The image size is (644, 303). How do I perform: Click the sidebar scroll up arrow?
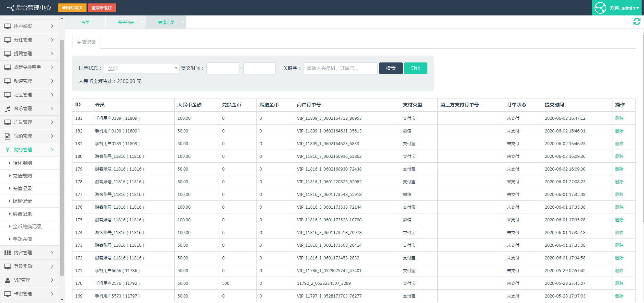(62, 19)
